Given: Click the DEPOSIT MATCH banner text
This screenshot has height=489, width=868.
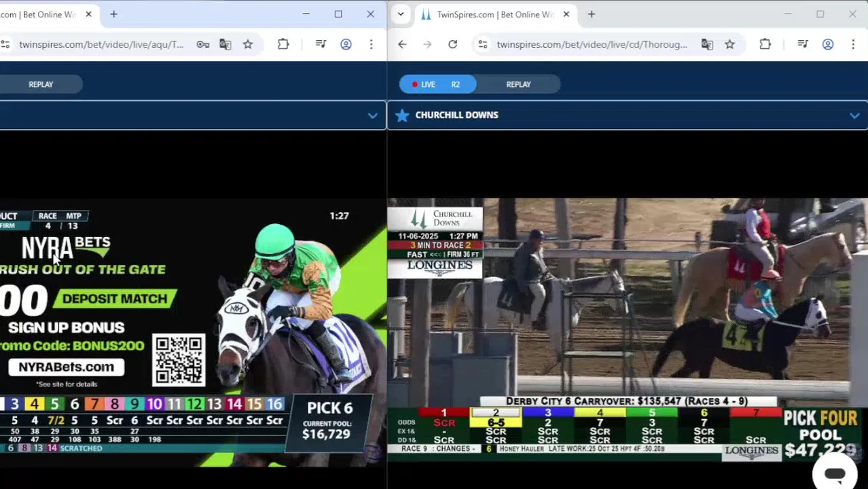Looking at the screenshot, I should coord(114,298).
